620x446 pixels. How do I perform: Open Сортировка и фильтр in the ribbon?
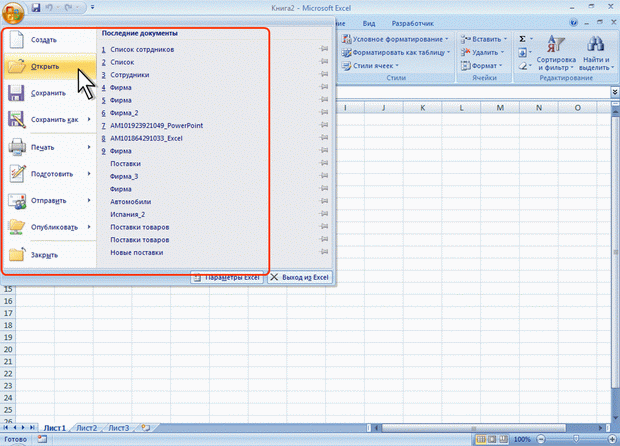tap(556, 53)
